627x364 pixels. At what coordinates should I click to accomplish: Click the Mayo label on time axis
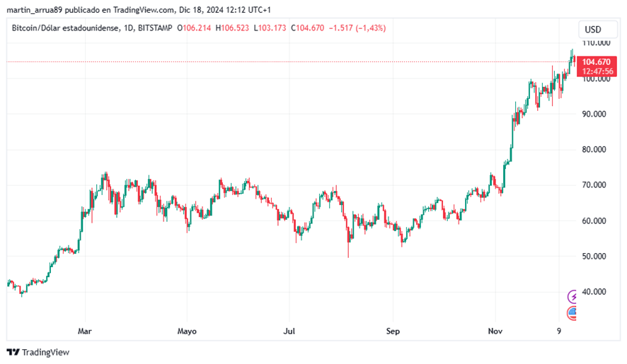(187, 331)
